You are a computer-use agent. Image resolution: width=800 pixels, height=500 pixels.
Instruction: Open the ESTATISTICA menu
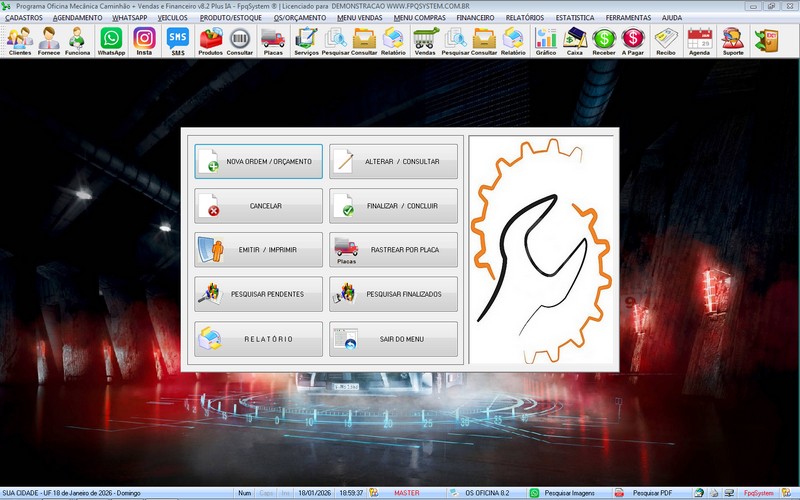[x=574, y=17]
